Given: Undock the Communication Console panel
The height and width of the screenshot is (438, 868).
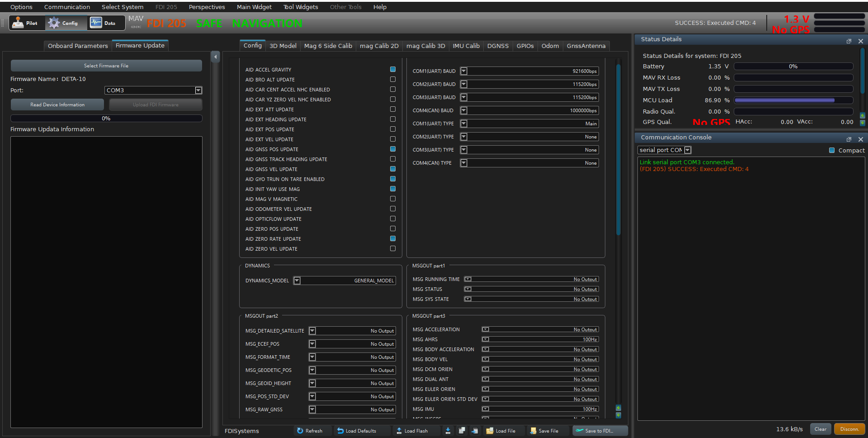Looking at the screenshot, I should [849, 139].
